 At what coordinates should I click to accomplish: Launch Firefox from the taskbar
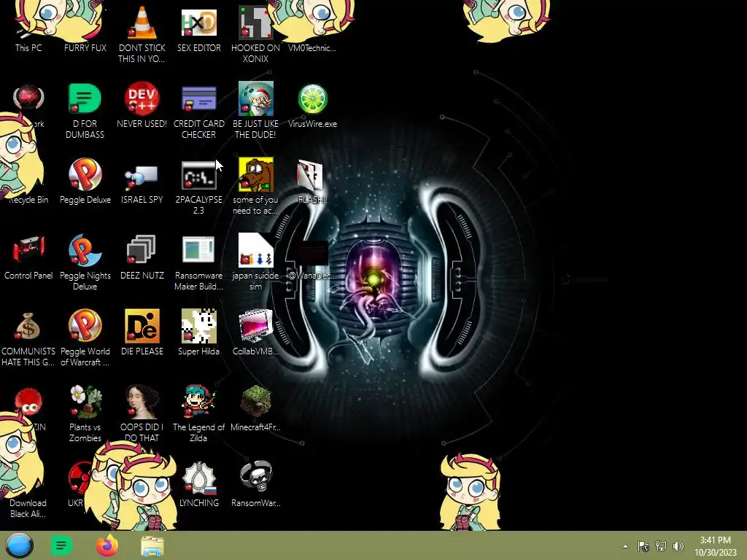[107, 545]
